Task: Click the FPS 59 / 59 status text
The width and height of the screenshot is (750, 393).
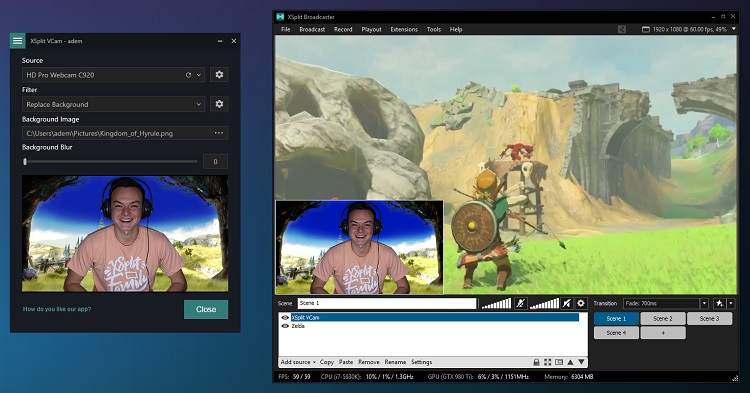Action: pos(294,377)
